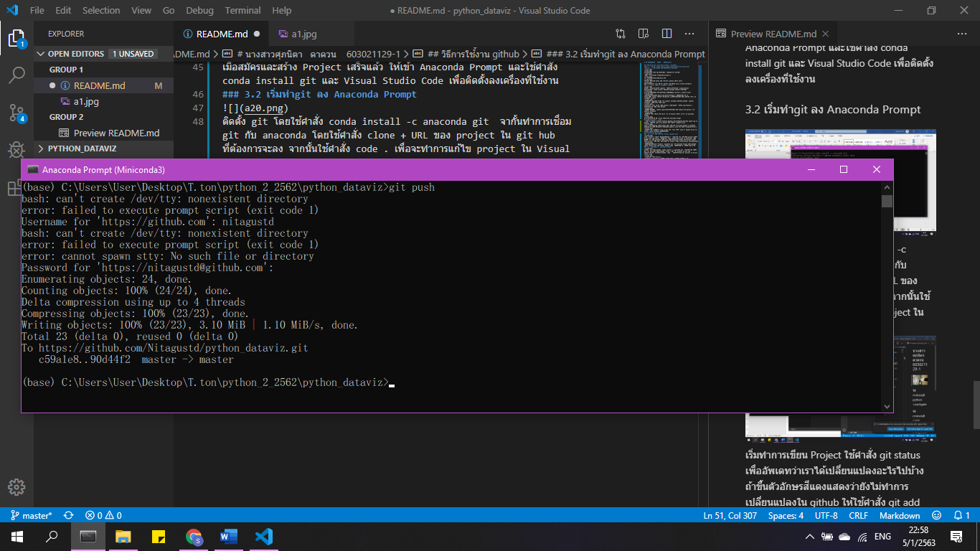Click the OneDrive cloud icon in system tray
This screenshot has height=551, width=980.
(x=844, y=537)
